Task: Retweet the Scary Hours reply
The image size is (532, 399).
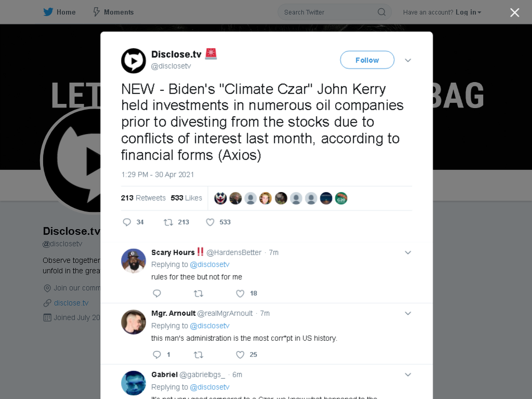Action: [198, 294]
